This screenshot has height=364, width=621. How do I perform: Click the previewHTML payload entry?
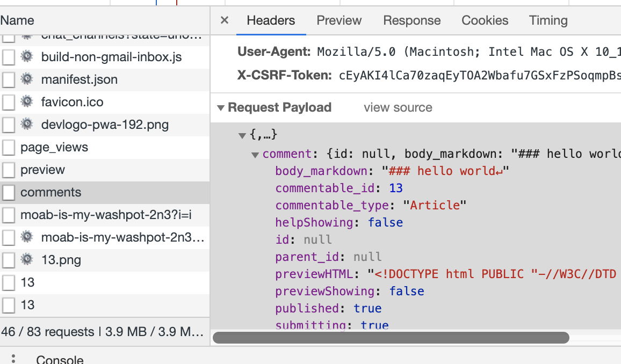coord(445,274)
